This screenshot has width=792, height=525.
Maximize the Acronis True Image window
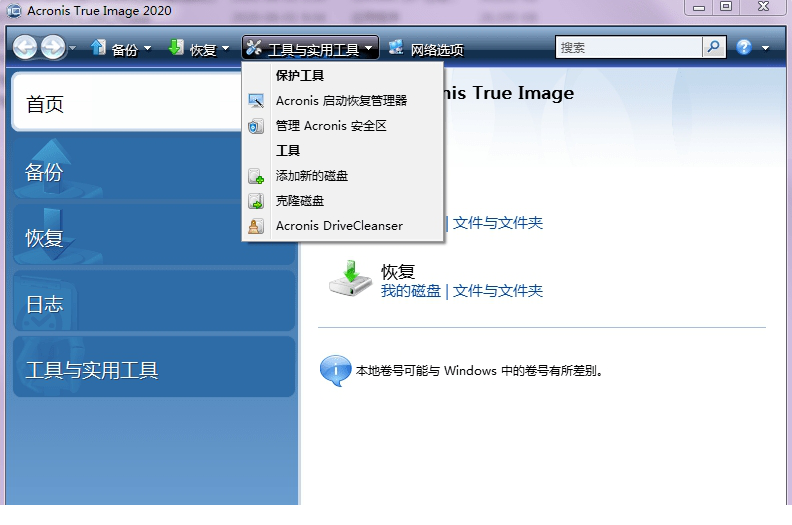(x=726, y=7)
